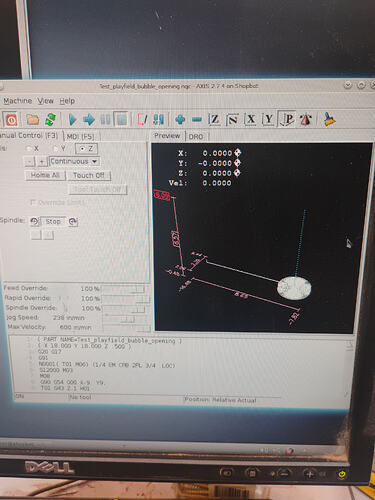Pause program execution in toolbar
Screen dimensions: 375x500
coord(105,119)
